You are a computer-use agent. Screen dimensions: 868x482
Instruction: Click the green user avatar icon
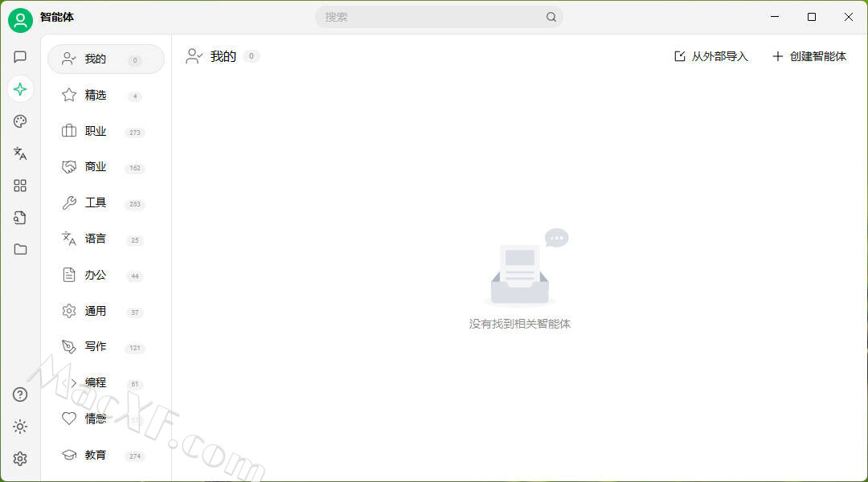pos(20,20)
